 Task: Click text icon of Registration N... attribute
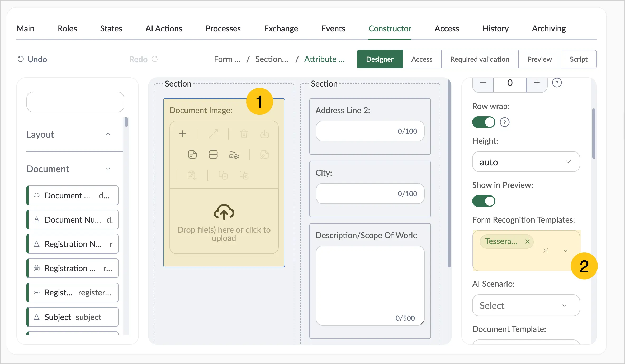37,244
